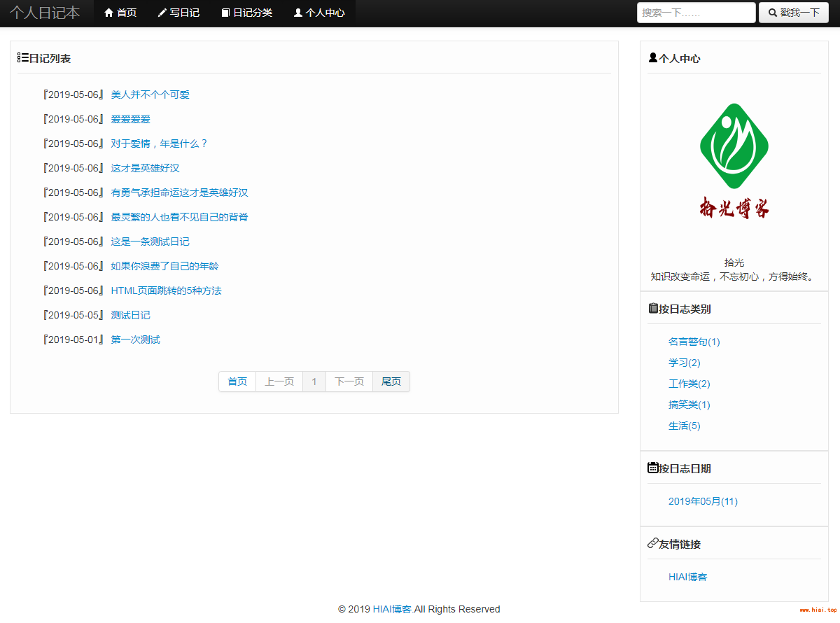
Task: Open the 日记分类 navigation item
Action: pos(247,13)
